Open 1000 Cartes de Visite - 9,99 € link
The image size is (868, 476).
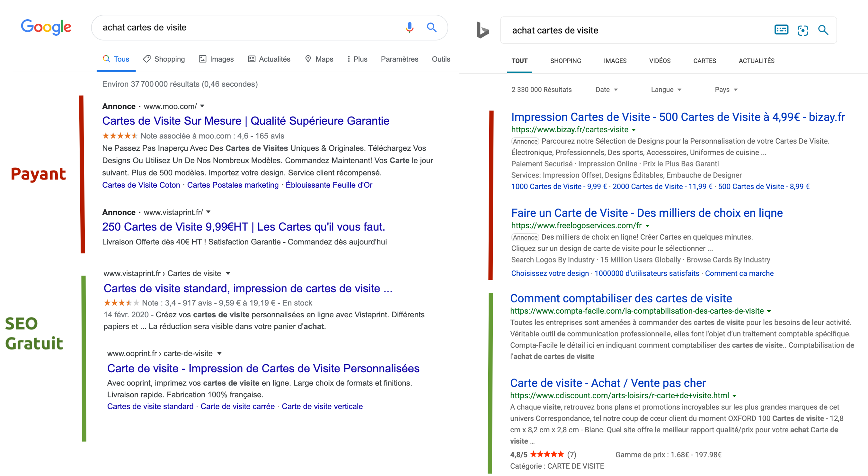[559, 186]
